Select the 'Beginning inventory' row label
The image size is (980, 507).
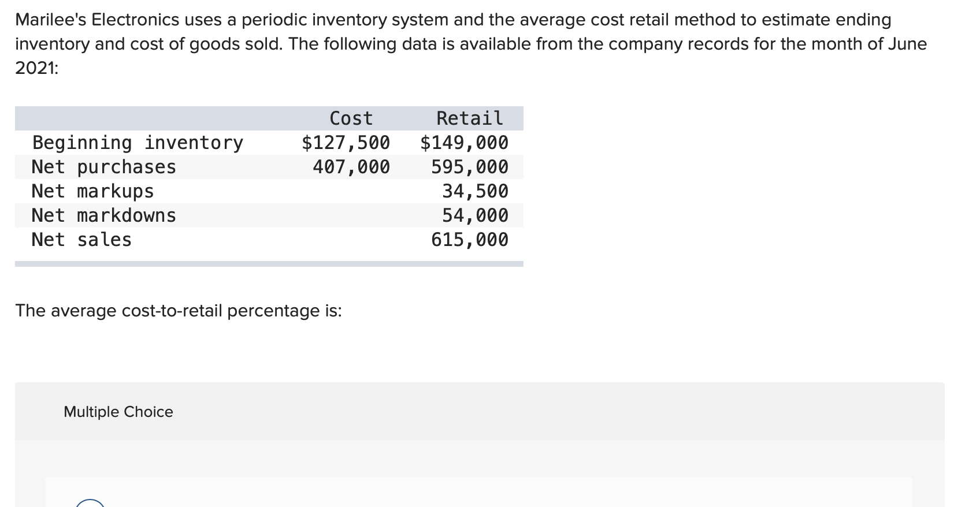[138, 143]
